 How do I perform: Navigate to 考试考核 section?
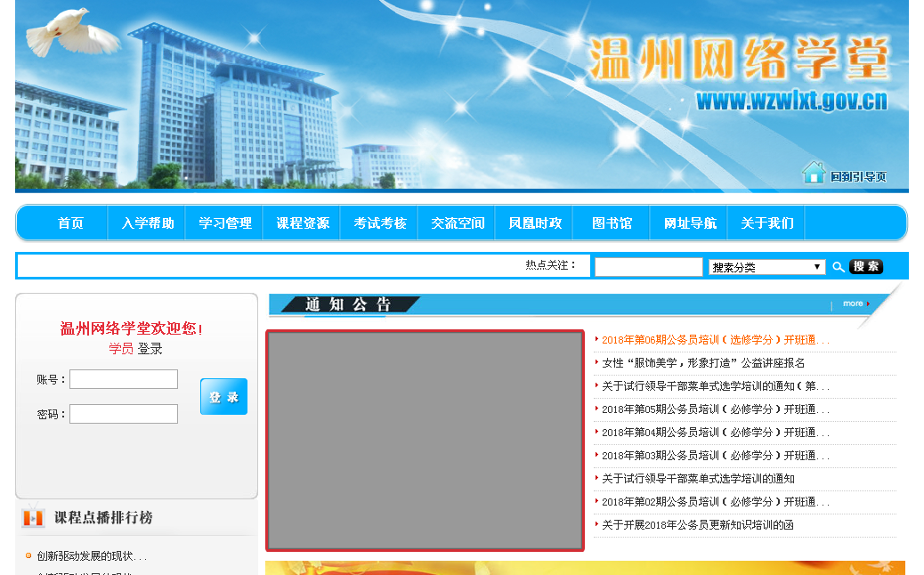[380, 223]
